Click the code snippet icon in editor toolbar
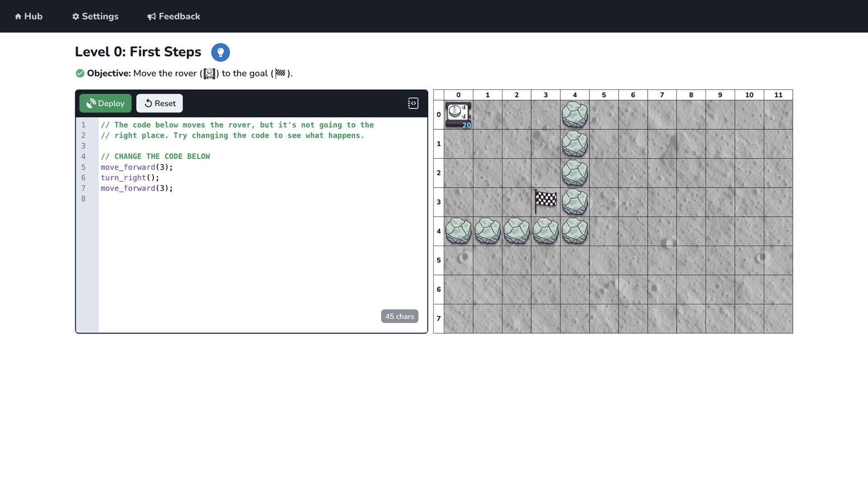The height and width of the screenshot is (488, 868). click(x=412, y=103)
